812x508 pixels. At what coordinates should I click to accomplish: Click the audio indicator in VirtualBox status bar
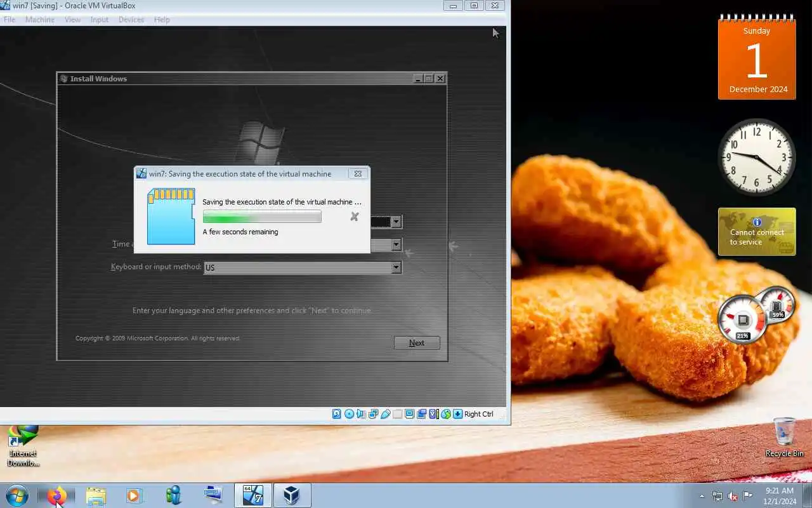tap(361, 414)
